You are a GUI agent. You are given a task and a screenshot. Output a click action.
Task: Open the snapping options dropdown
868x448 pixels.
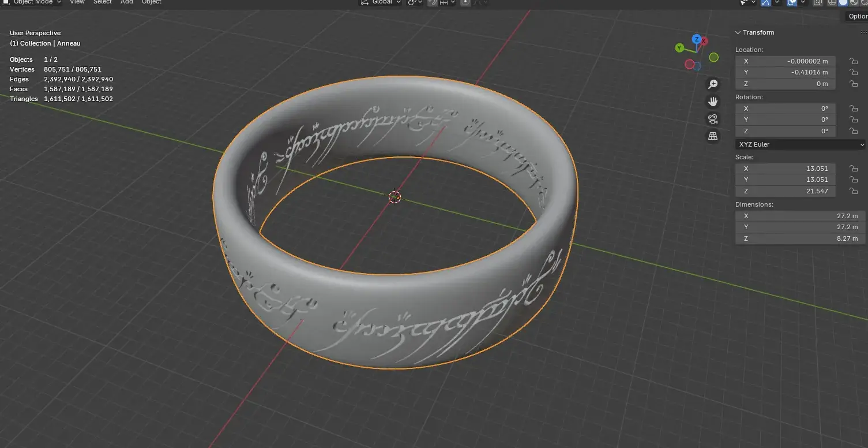click(447, 2)
